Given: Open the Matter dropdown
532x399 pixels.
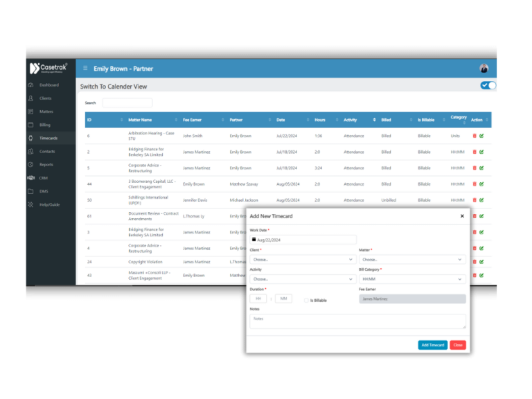Looking at the screenshot, I should coord(412,260).
